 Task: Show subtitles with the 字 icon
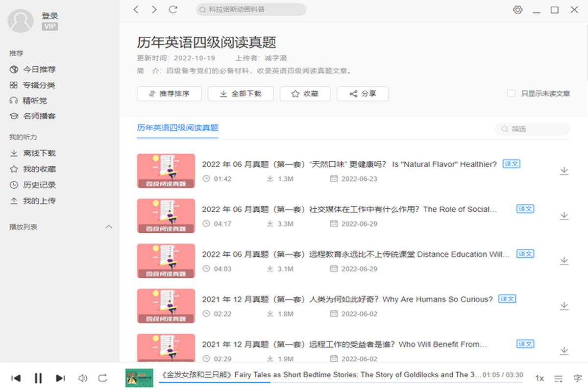pos(577,378)
